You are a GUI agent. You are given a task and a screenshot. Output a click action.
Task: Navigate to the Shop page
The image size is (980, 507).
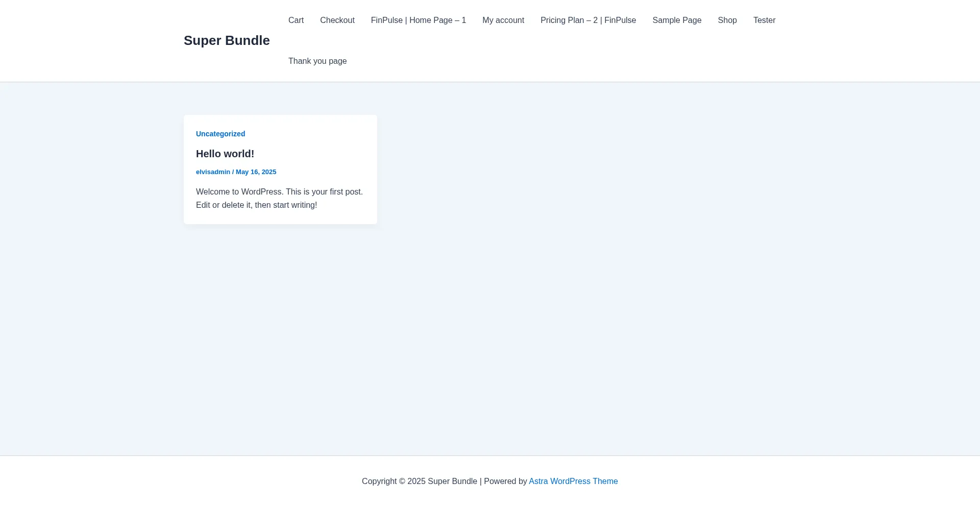click(727, 20)
